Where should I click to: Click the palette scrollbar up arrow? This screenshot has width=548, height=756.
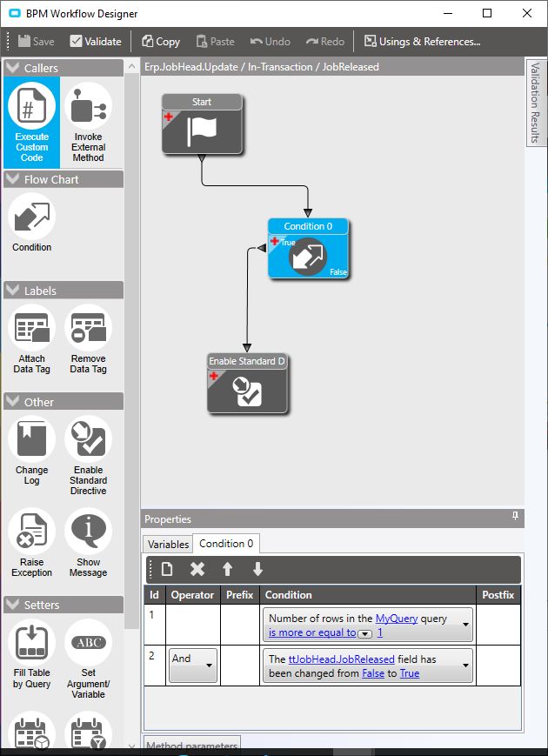click(132, 68)
